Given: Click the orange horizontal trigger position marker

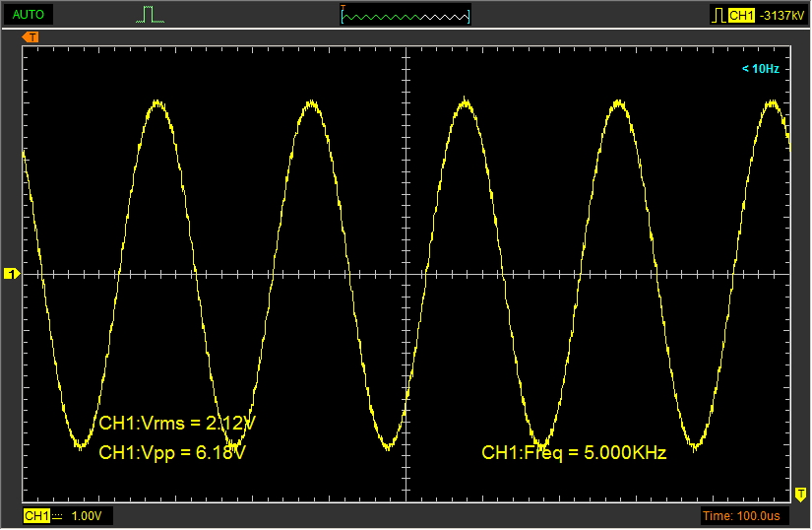Looking at the screenshot, I should [31, 36].
